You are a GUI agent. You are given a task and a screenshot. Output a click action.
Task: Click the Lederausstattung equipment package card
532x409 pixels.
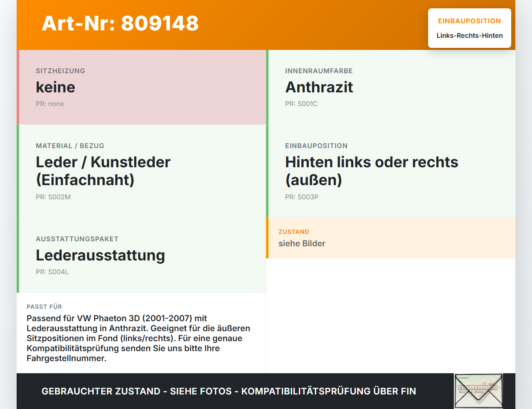coord(141,255)
